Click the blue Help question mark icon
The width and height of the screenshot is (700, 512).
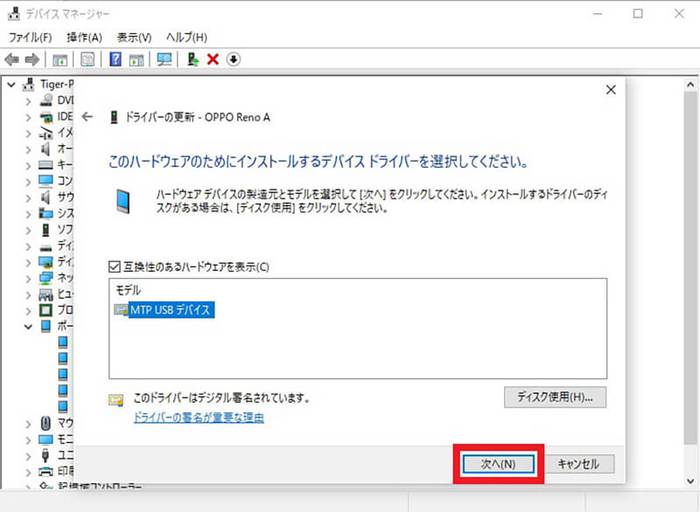pyautogui.click(x=116, y=59)
